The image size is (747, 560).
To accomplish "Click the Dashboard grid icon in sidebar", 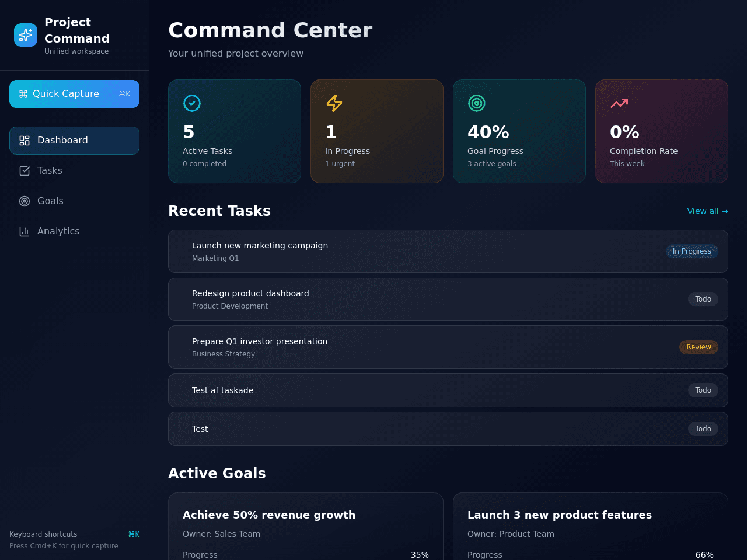I will point(25,141).
